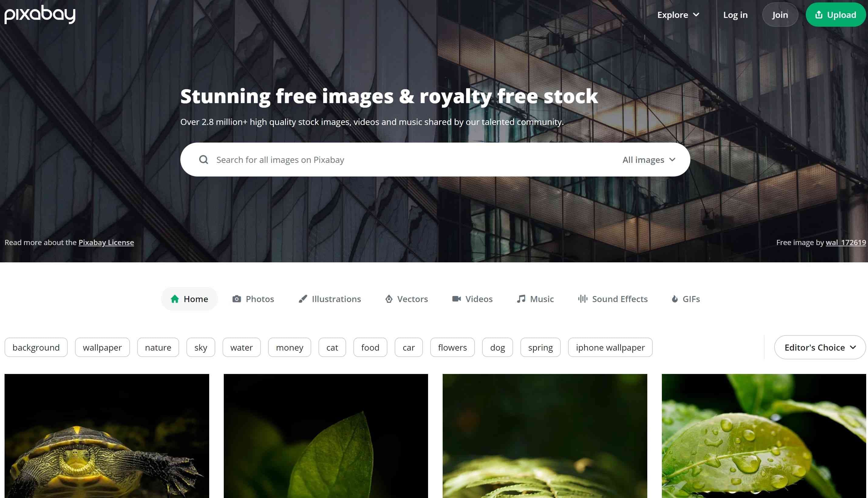The width and height of the screenshot is (868, 498).
Task: Click the Log in button
Action: pos(735,14)
